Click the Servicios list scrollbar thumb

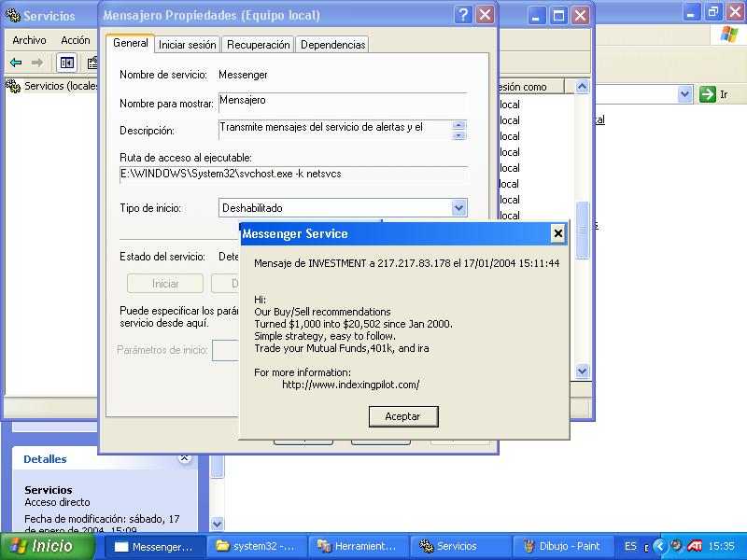[582, 230]
